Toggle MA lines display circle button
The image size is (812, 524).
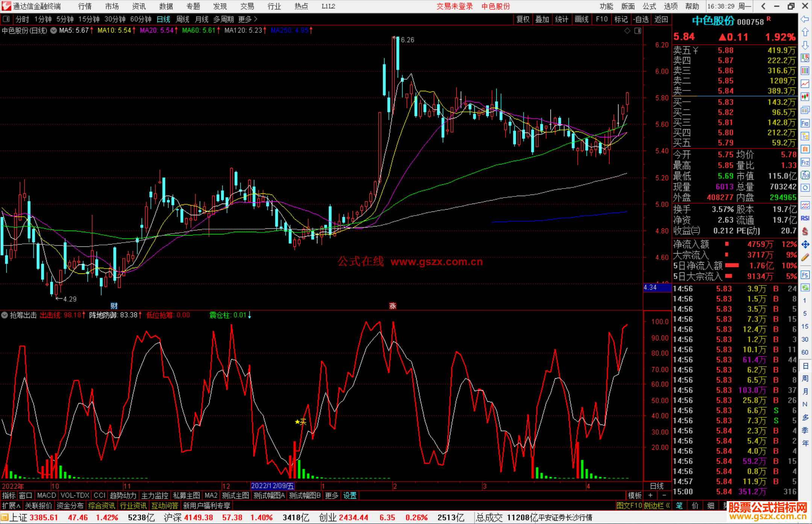pos(53,30)
